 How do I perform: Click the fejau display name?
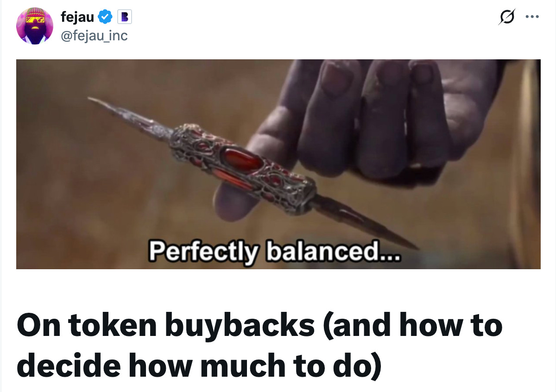(x=77, y=17)
